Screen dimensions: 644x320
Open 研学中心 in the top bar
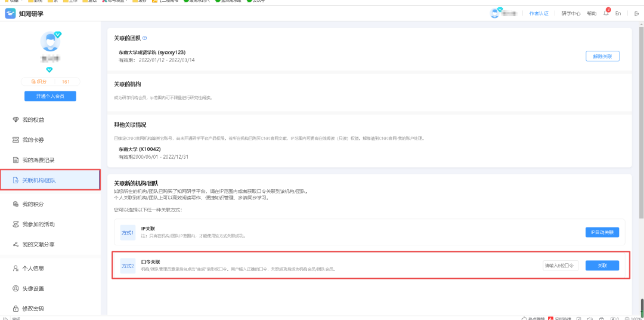tap(571, 14)
